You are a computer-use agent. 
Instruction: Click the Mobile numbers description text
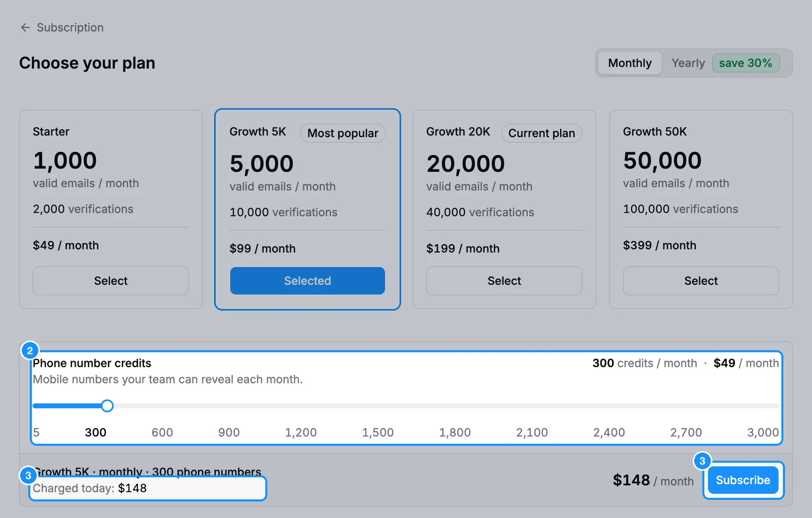pyautogui.click(x=167, y=379)
